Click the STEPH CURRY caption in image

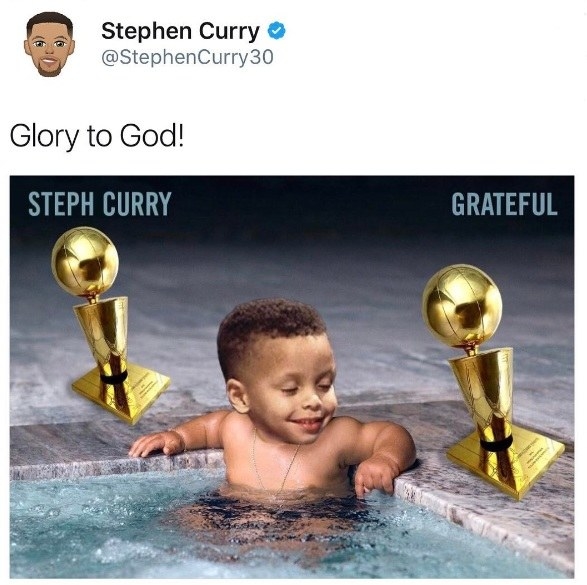pos(100,204)
